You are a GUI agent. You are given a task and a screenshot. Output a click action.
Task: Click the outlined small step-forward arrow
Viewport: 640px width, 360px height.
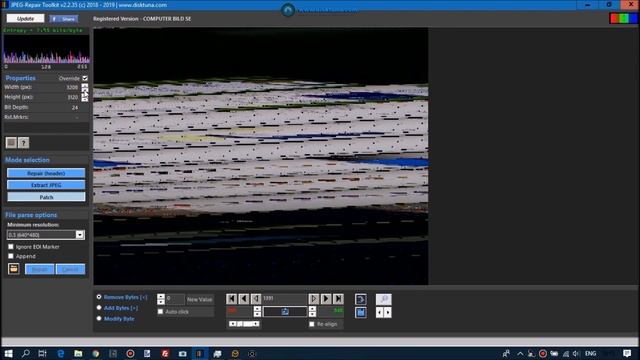313,299
